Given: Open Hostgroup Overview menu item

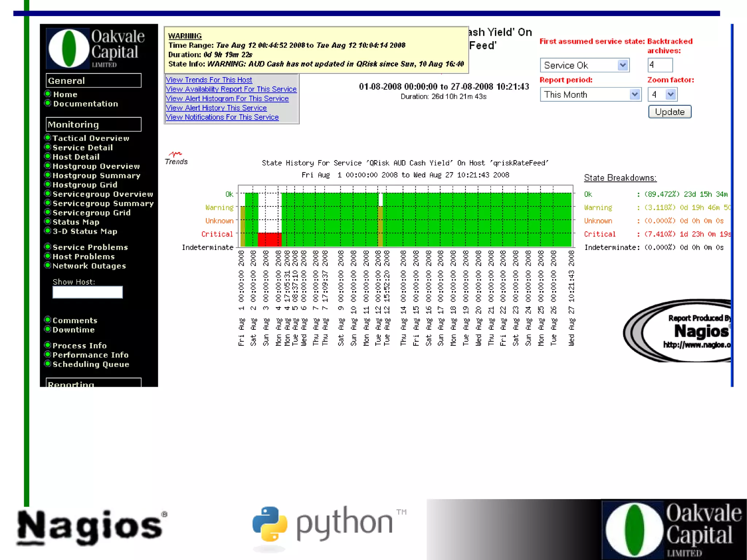Looking at the screenshot, I should click(x=96, y=166).
